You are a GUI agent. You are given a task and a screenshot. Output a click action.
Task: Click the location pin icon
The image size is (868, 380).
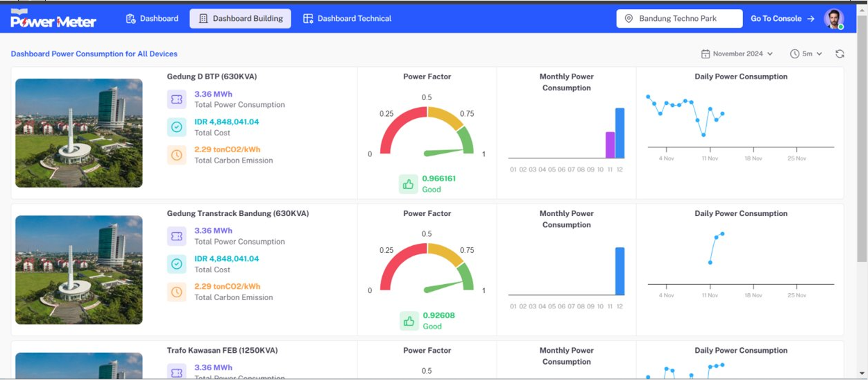click(x=629, y=19)
